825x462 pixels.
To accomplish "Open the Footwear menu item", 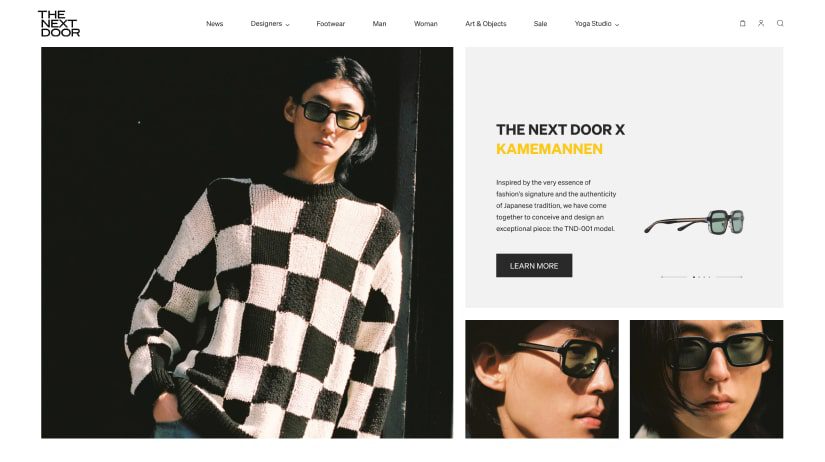I will pos(330,24).
